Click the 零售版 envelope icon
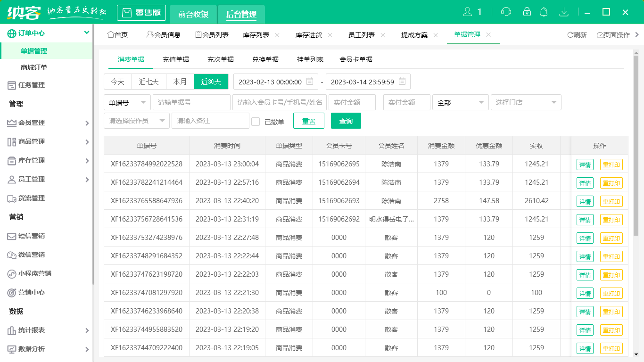 (127, 13)
